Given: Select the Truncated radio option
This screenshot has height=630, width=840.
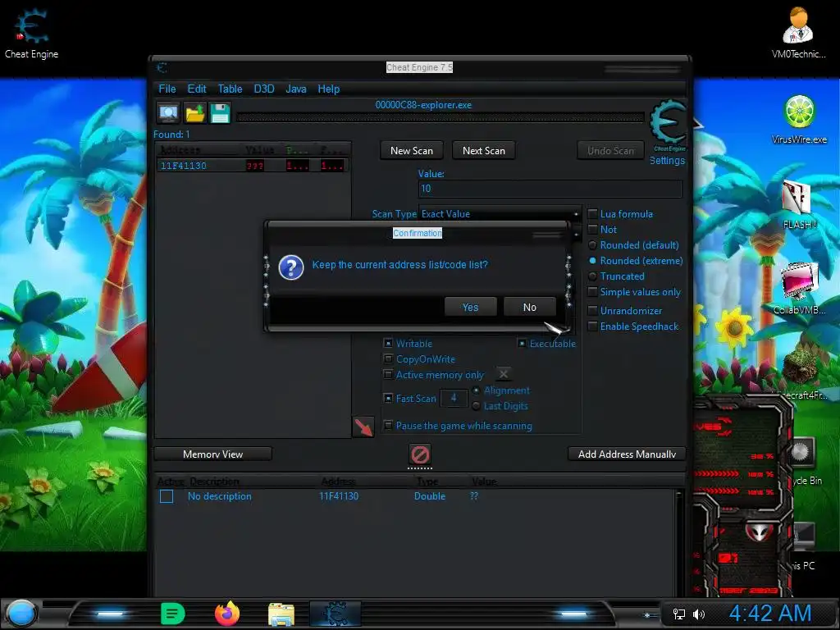Looking at the screenshot, I should [592, 276].
